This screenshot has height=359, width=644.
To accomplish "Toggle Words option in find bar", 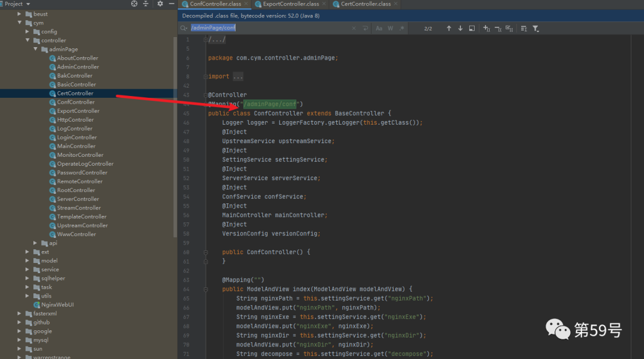I will click(x=390, y=29).
